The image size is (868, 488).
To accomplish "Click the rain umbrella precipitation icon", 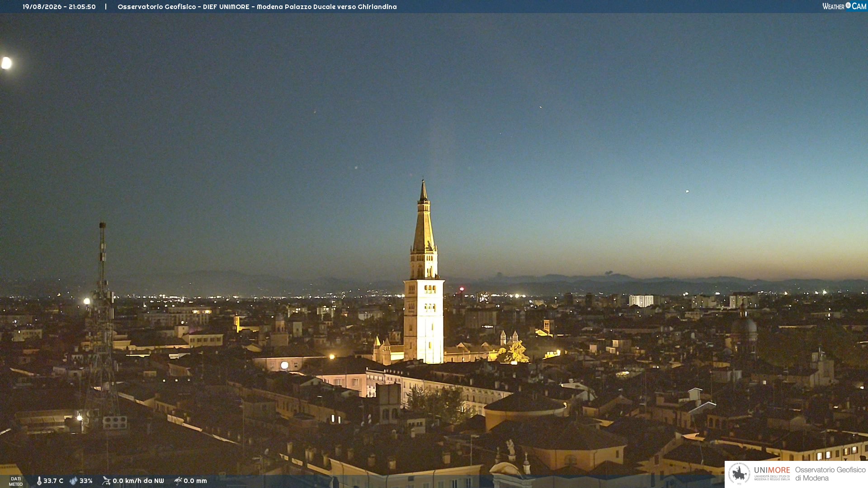I will [178, 481].
